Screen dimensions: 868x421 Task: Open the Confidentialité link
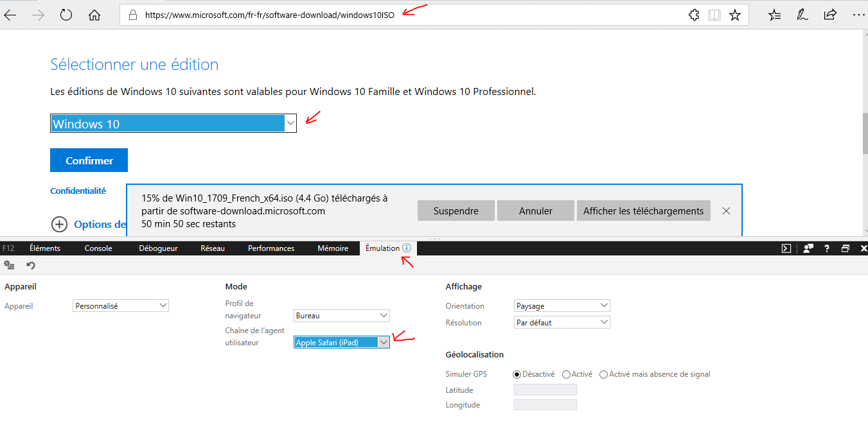[x=78, y=191]
